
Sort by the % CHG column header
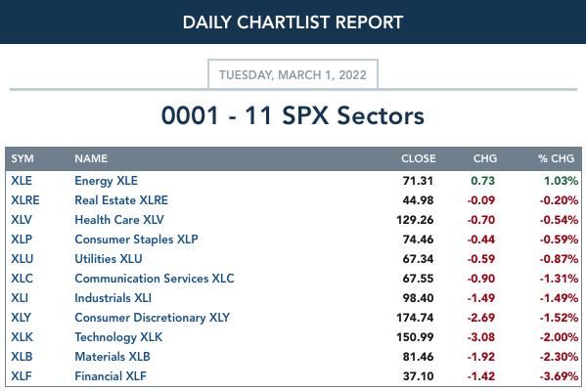point(556,158)
